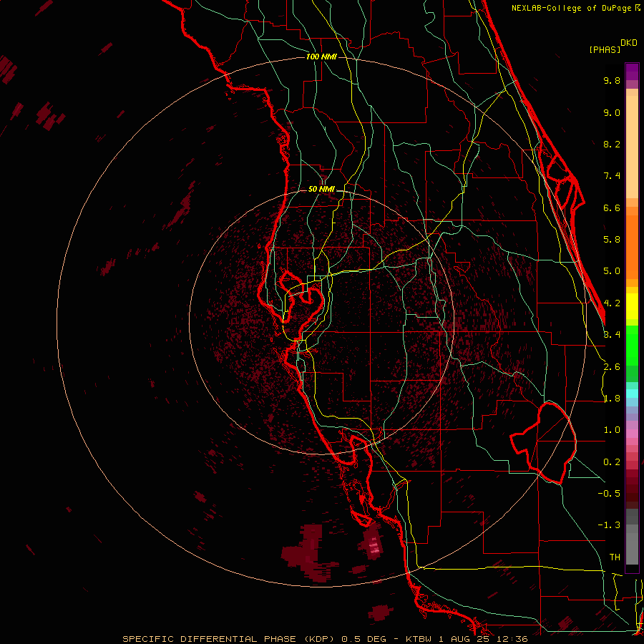The height and width of the screenshot is (644, 644).
Task: Pick the yellow segment of the colorbar
Action: pyautogui.click(x=632, y=306)
